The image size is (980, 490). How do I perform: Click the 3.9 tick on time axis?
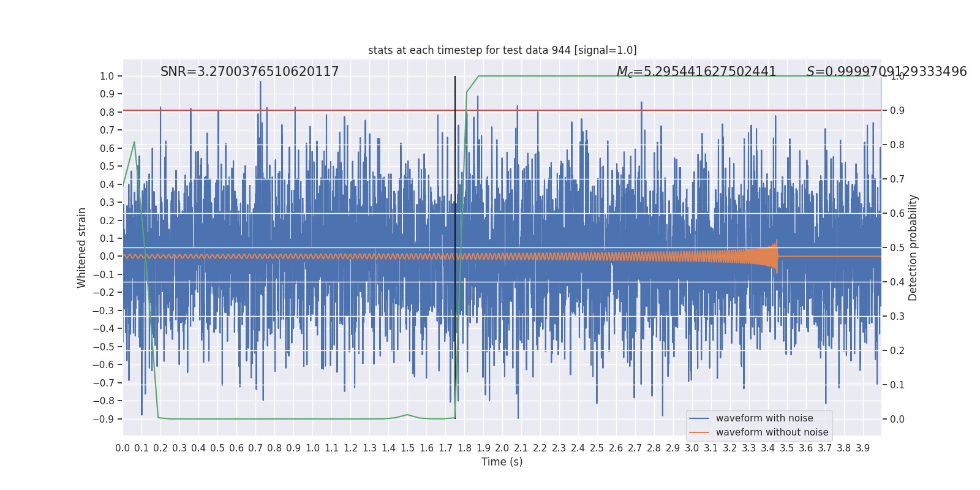pyautogui.click(x=862, y=448)
